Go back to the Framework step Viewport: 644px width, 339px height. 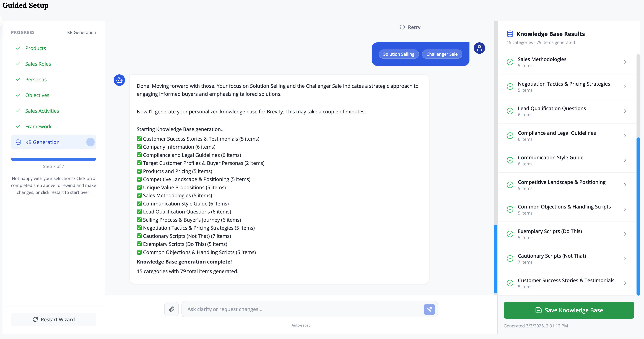tap(38, 126)
